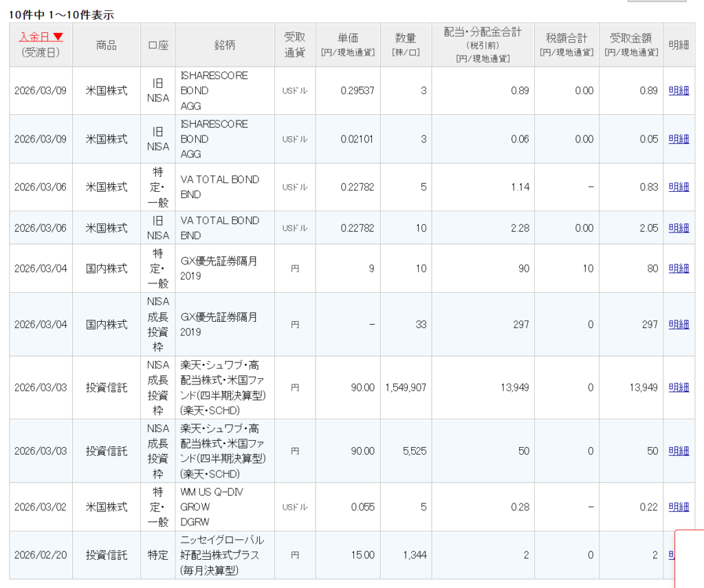This screenshot has width=704, height=588.
Task: Show 明細 for 楽天・SCHD 50 yen row
Action: (x=679, y=451)
